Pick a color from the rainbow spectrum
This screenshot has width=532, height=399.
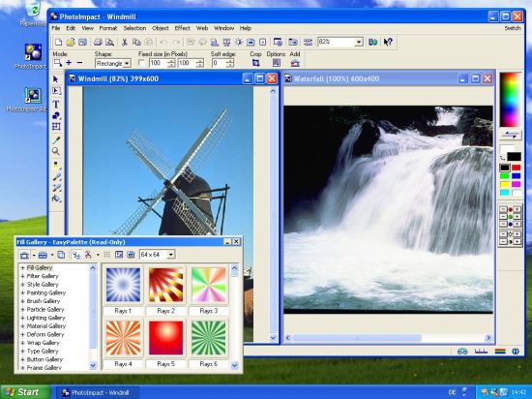click(511, 100)
